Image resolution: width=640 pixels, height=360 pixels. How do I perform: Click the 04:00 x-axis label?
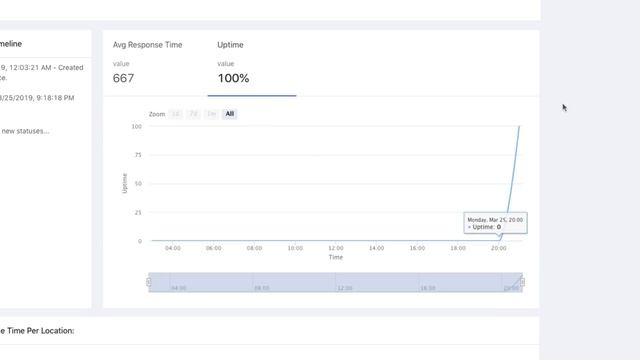click(x=173, y=248)
